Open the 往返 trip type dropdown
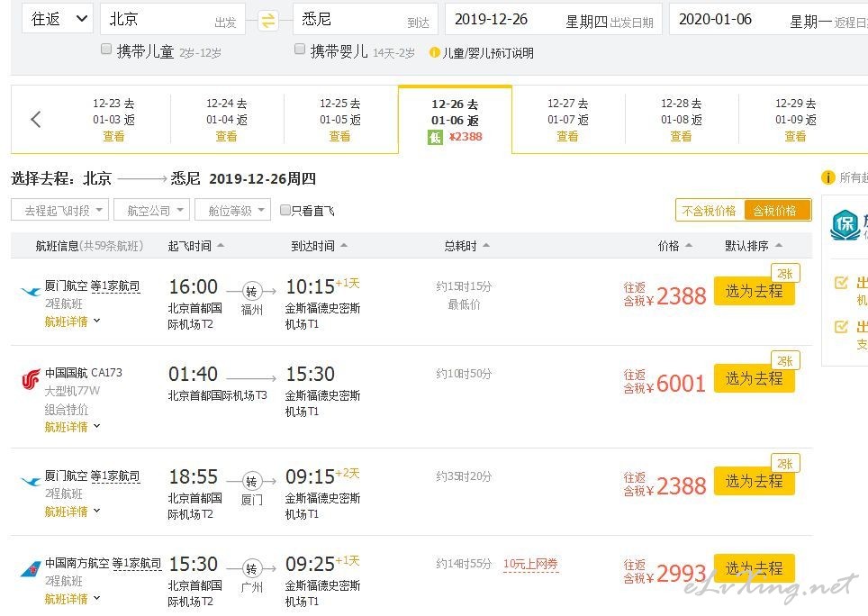868x616 pixels. [58, 19]
